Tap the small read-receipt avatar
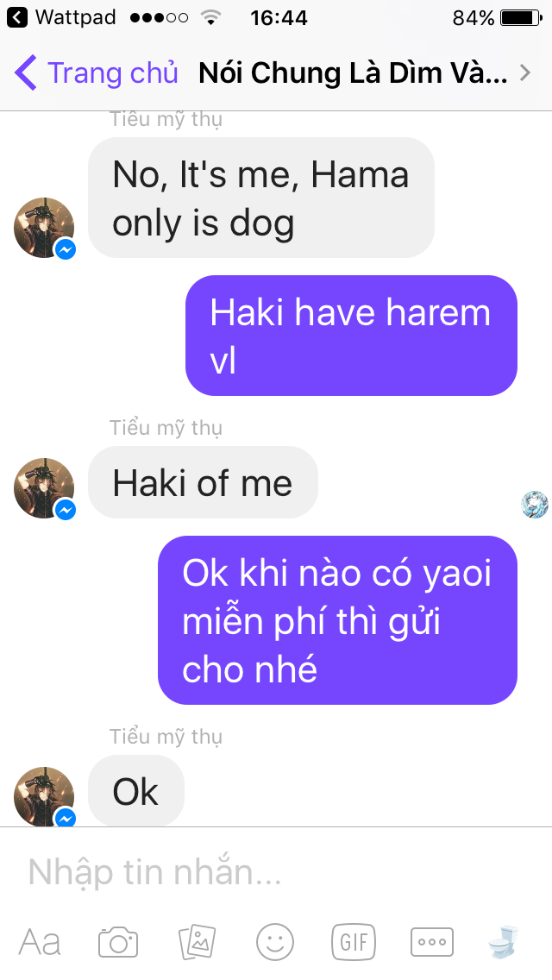Viewport: 552px width, 980px height. pos(535,505)
